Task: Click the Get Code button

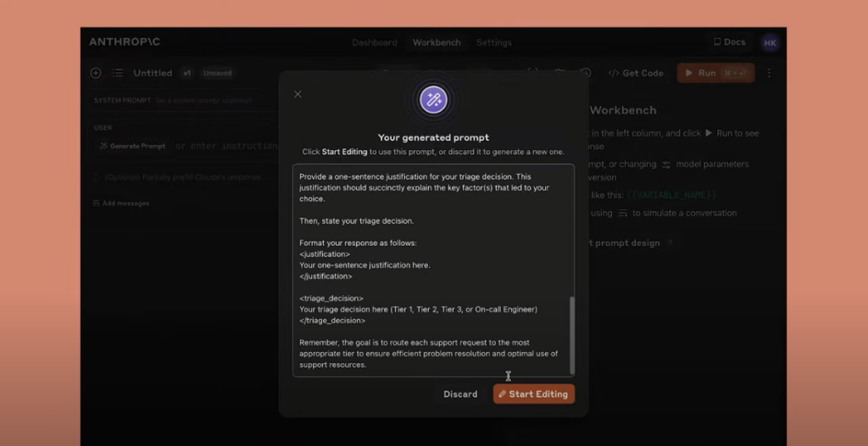Action: [x=636, y=73]
